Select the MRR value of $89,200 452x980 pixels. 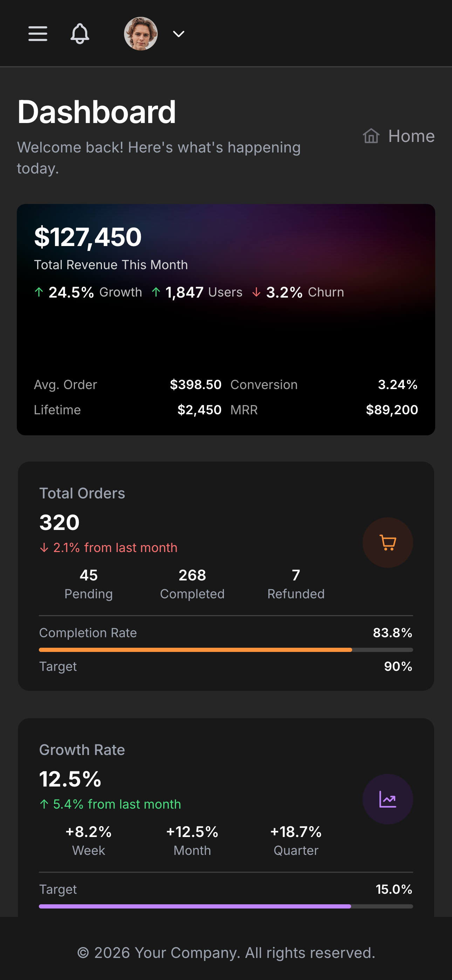(x=392, y=410)
